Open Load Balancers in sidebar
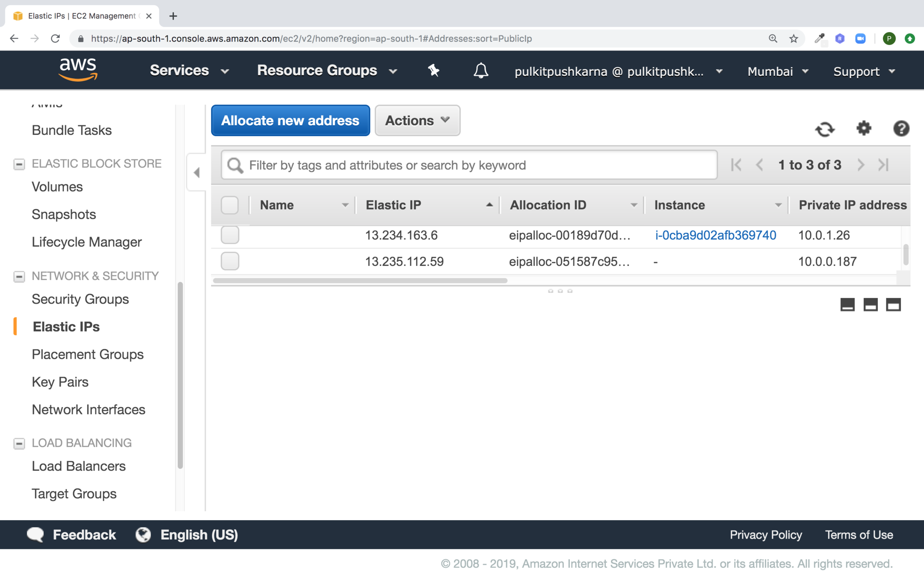 79,466
